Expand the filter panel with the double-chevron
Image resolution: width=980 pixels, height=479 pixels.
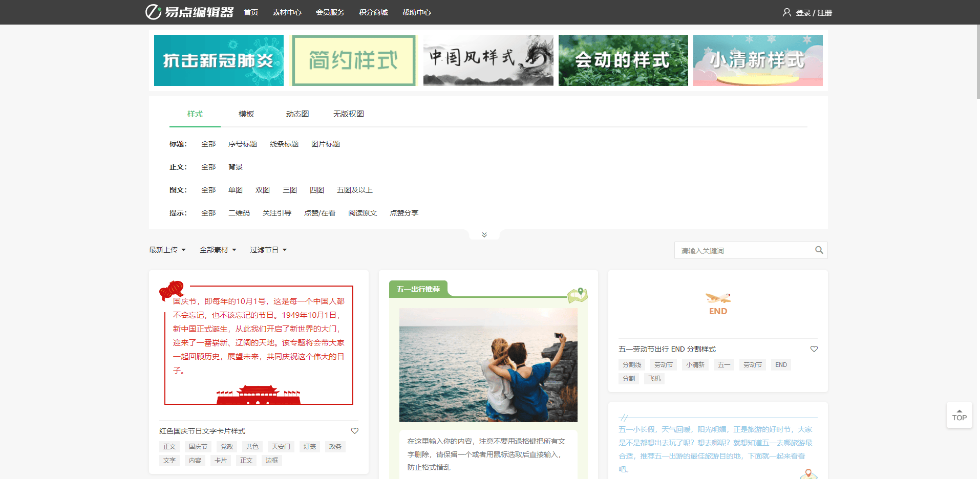pos(483,234)
